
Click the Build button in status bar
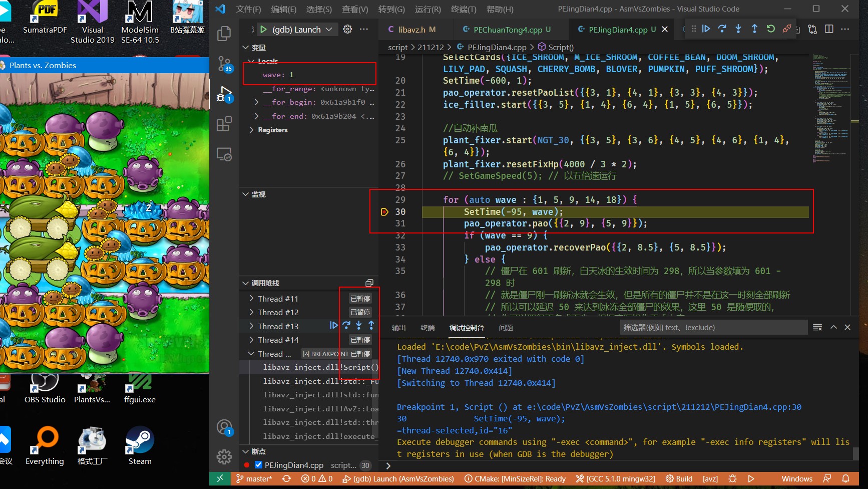[x=679, y=479]
